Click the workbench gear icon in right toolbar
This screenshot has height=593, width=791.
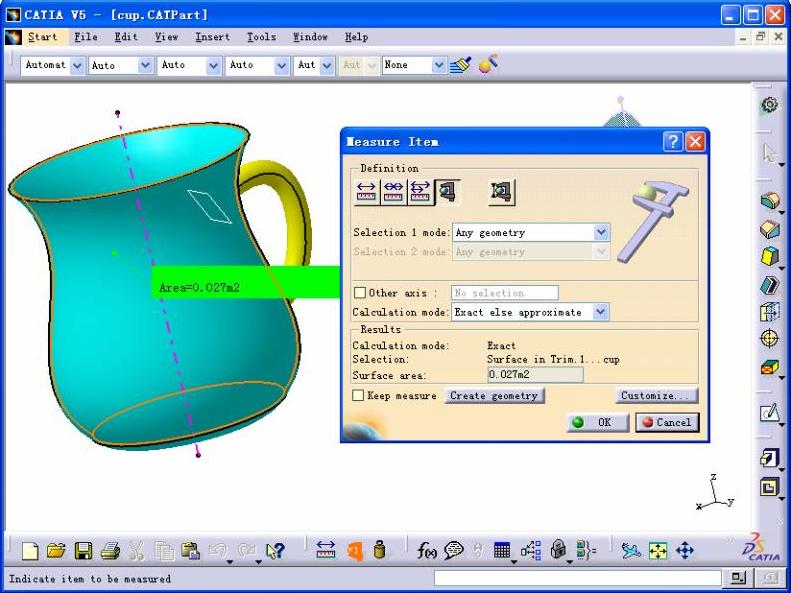[769, 105]
